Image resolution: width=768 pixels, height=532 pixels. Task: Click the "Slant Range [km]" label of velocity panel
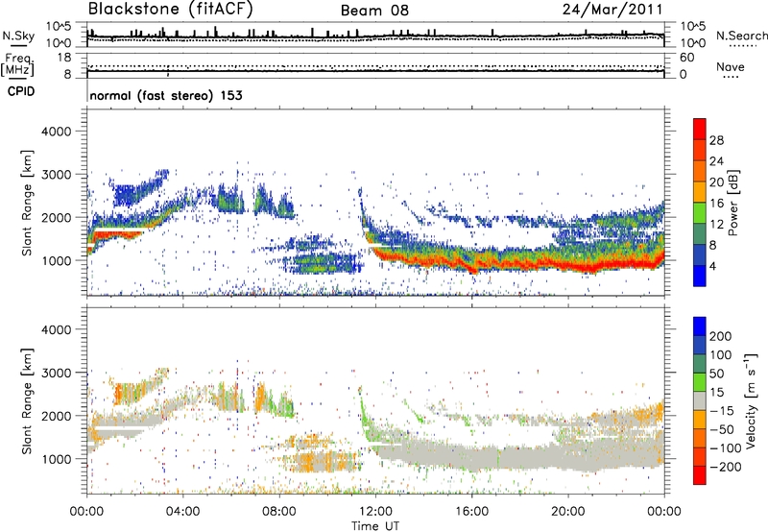coord(27,400)
